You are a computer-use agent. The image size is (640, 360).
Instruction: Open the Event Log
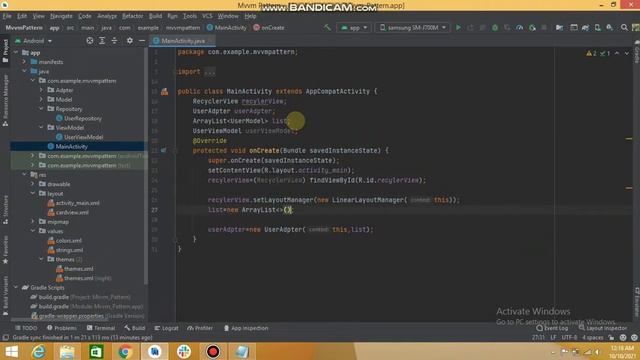click(x=552, y=328)
